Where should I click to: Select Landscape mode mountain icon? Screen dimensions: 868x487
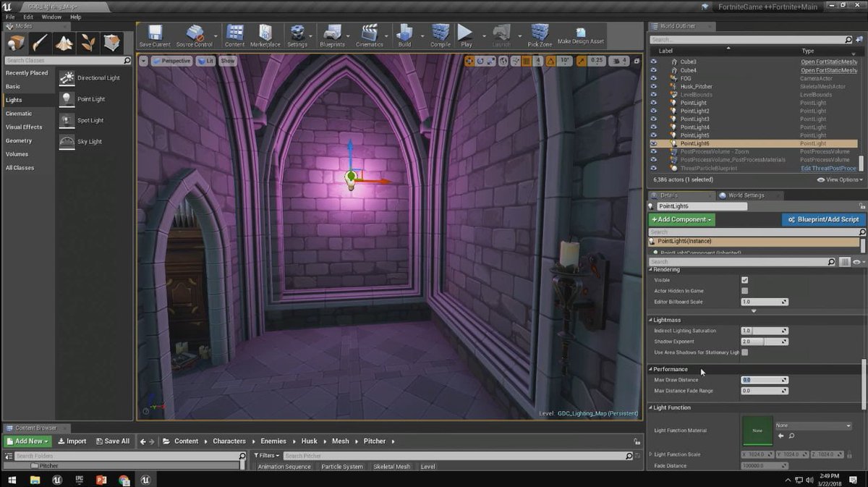coord(64,43)
